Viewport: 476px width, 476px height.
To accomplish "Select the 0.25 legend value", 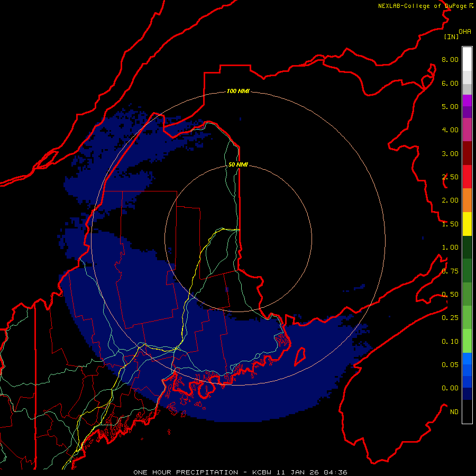I will coord(450,318).
